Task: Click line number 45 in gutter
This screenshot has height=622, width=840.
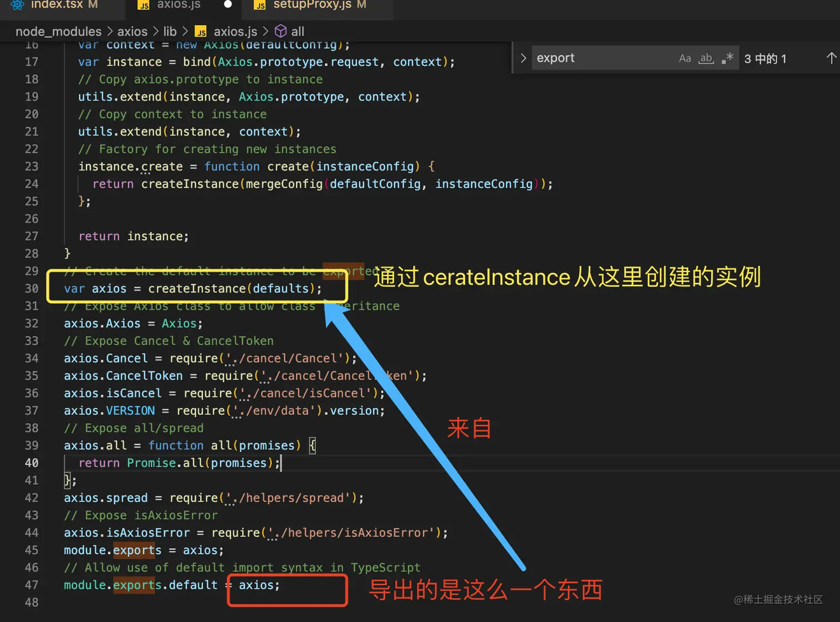Action: pyautogui.click(x=32, y=550)
